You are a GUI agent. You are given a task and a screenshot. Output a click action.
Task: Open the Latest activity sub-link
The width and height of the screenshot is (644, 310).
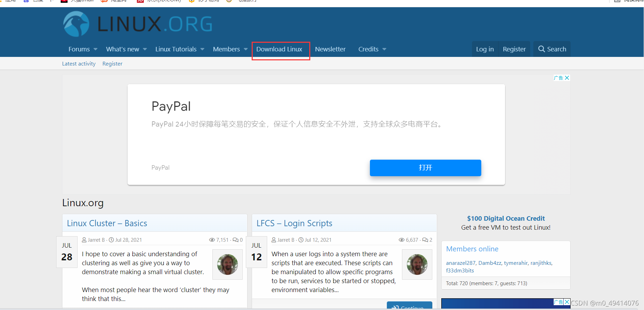[x=79, y=64]
